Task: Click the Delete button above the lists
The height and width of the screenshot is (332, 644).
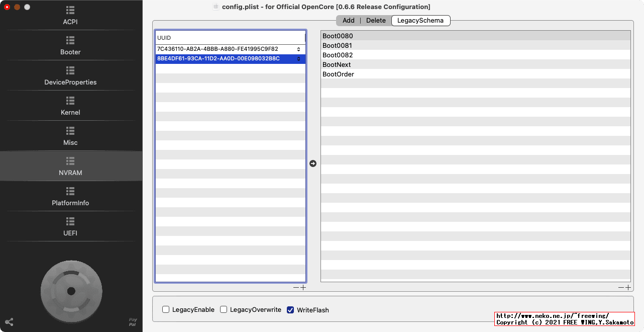Action: click(376, 21)
